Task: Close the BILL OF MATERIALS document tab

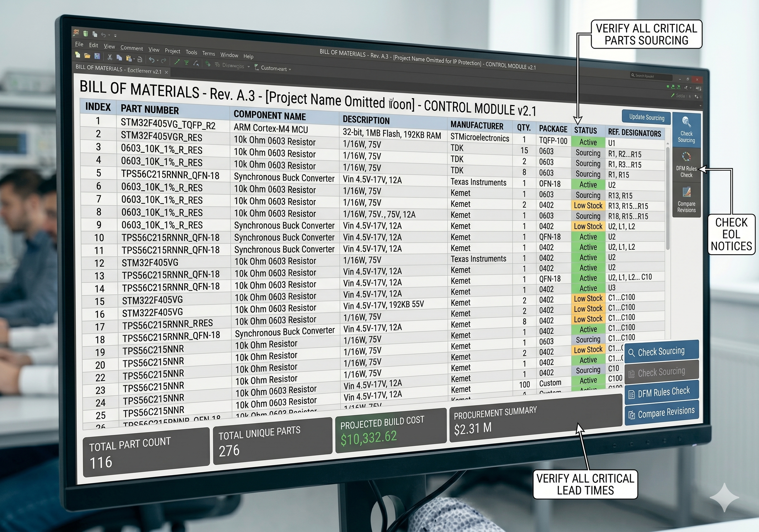Action: tap(166, 72)
